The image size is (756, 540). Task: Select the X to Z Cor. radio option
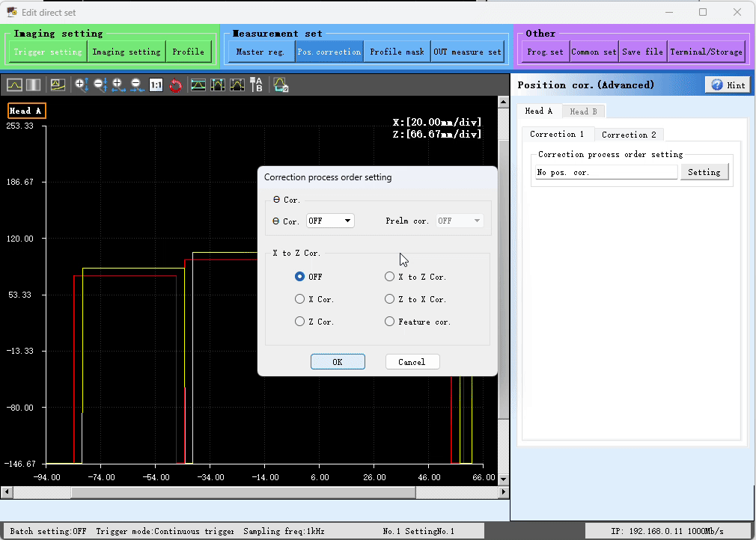389,277
